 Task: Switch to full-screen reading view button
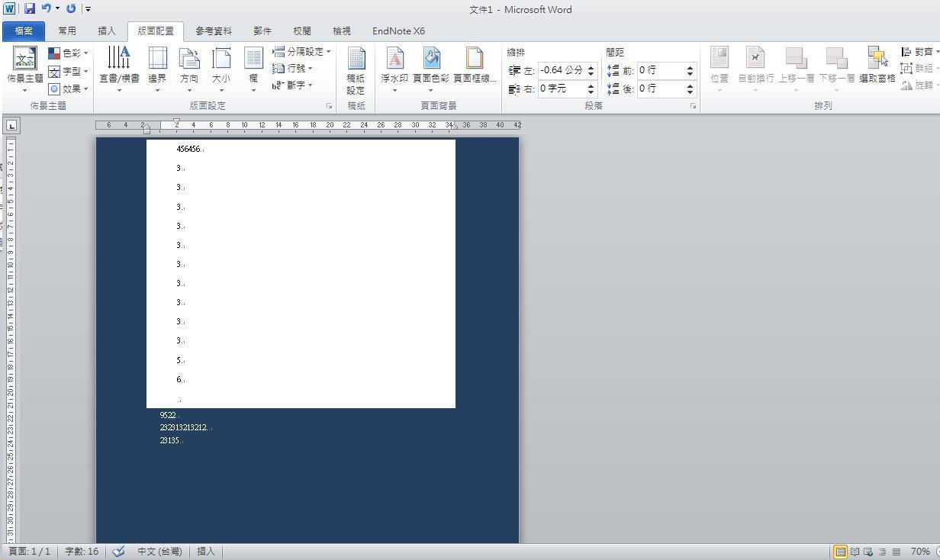tap(855, 552)
